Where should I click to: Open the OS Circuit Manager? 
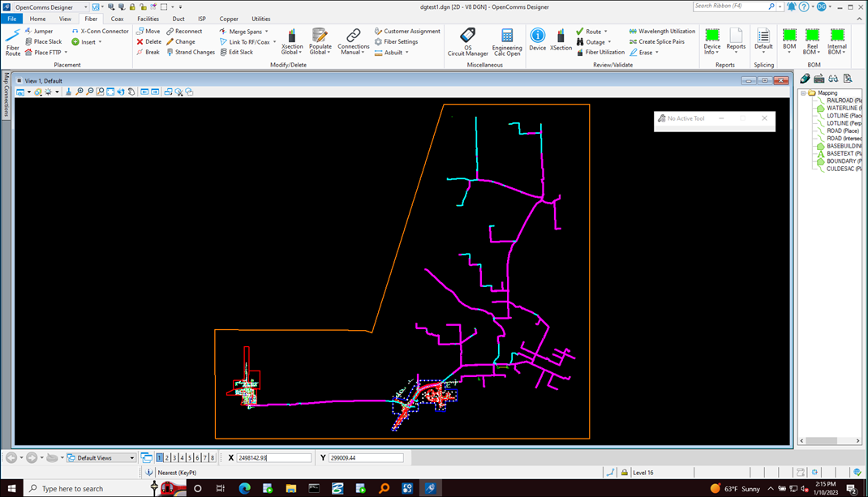(468, 42)
